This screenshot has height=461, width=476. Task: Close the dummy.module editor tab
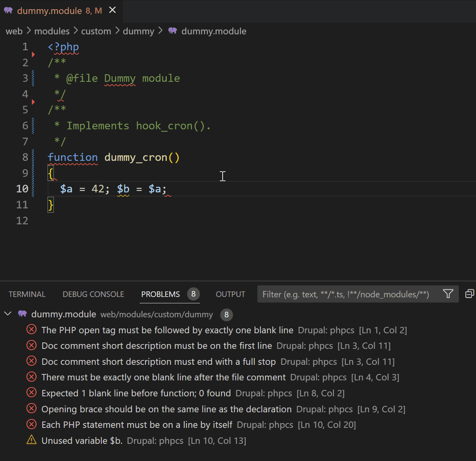pyautogui.click(x=112, y=10)
